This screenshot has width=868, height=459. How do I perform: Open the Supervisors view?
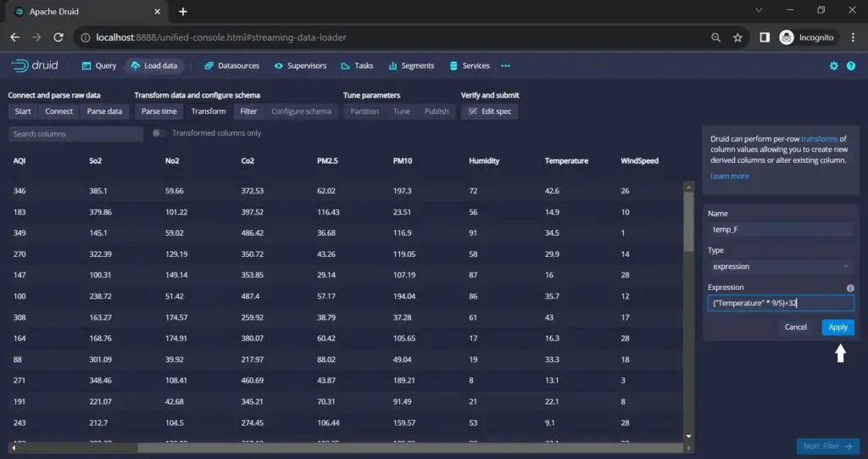click(300, 65)
